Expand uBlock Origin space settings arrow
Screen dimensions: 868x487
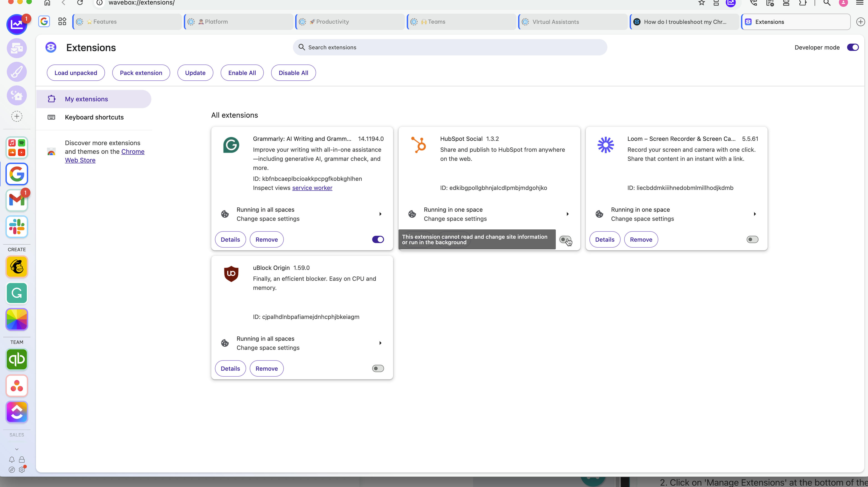[x=380, y=343]
